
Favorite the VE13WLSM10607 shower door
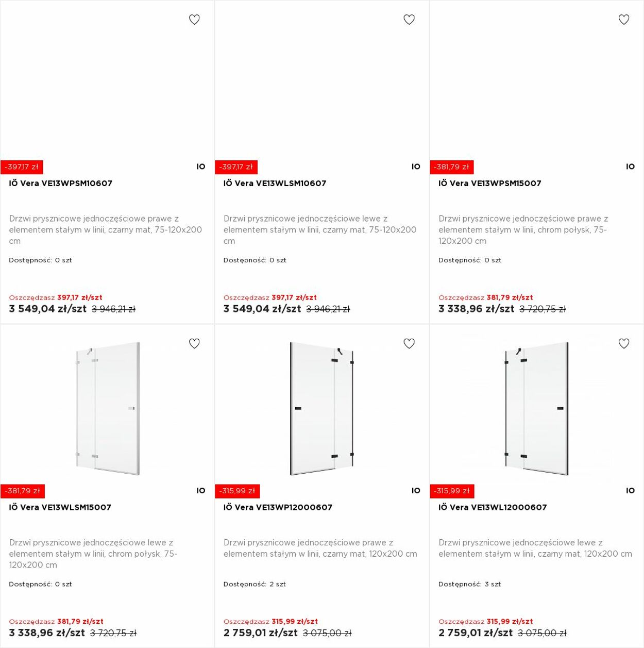click(x=409, y=20)
